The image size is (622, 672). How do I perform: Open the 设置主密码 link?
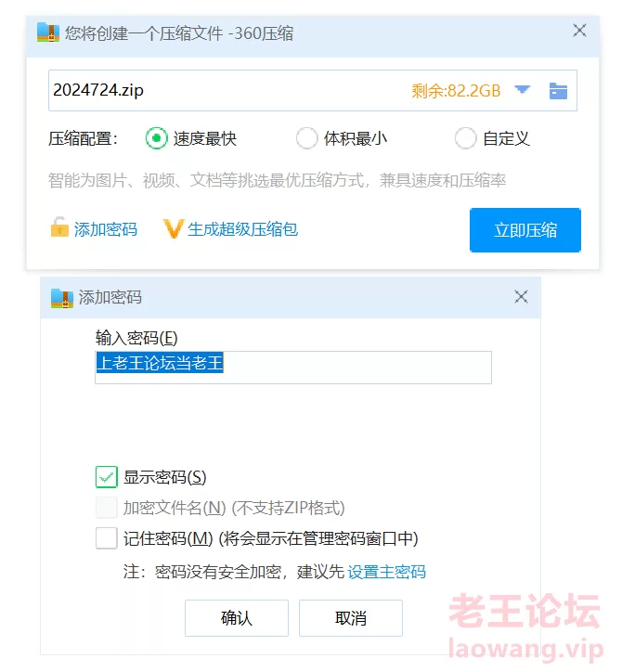386,572
